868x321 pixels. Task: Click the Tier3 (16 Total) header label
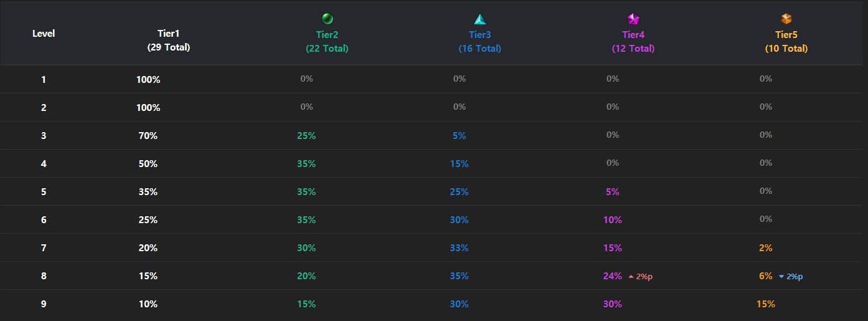479,42
